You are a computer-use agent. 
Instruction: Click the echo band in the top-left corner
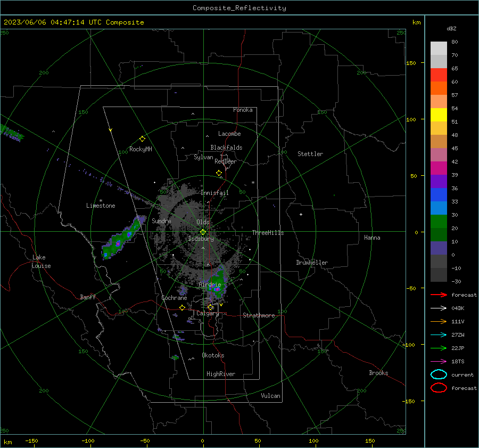[11, 133]
